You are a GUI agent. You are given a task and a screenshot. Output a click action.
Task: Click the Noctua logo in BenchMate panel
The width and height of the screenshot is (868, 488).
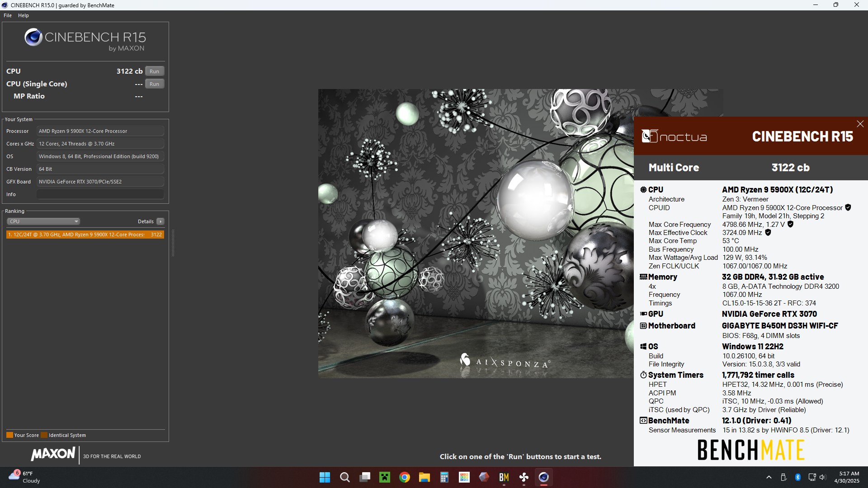pos(674,136)
